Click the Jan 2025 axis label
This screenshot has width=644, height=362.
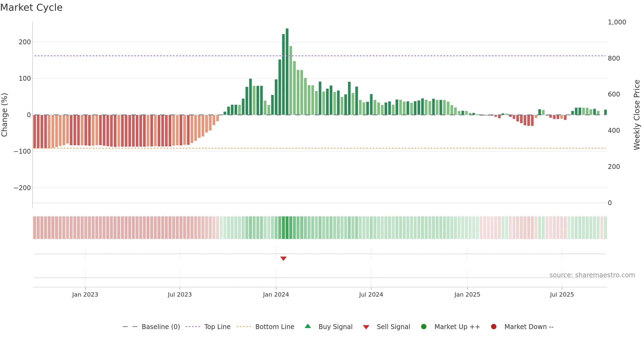[x=467, y=294]
